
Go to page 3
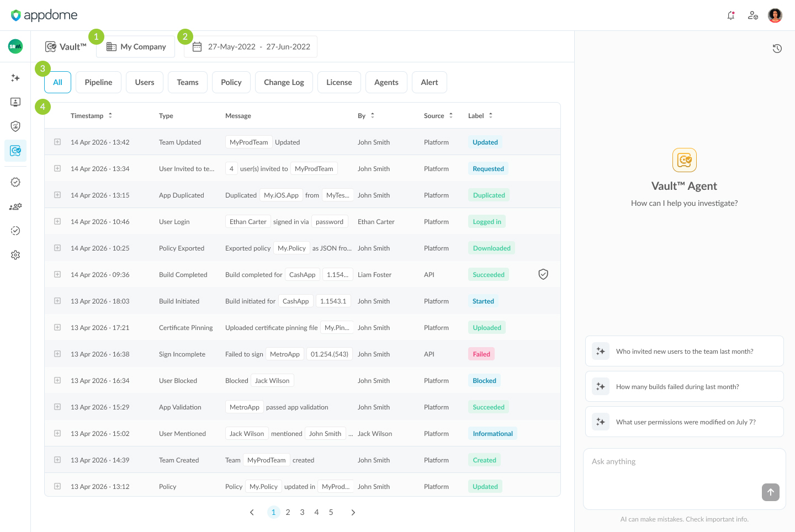[x=302, y=512]
